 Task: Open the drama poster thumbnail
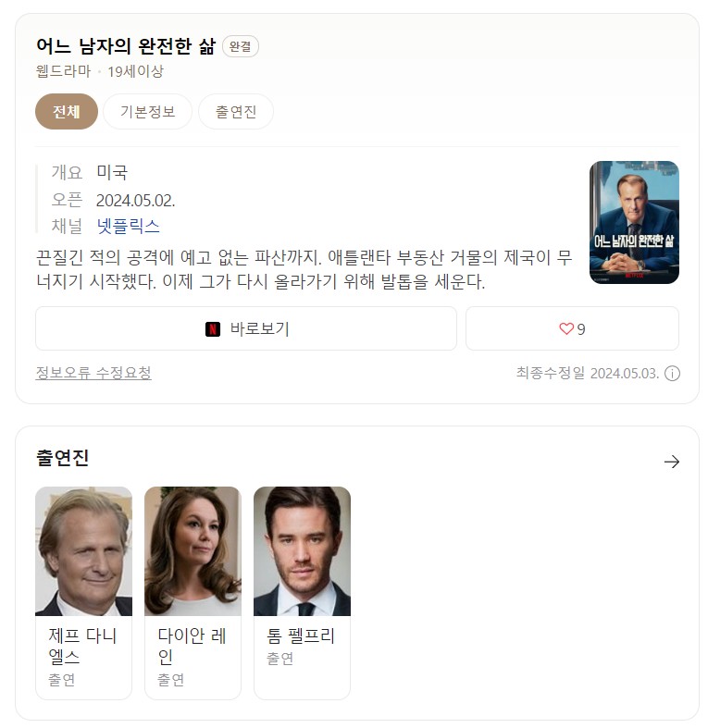click(634, 222)
